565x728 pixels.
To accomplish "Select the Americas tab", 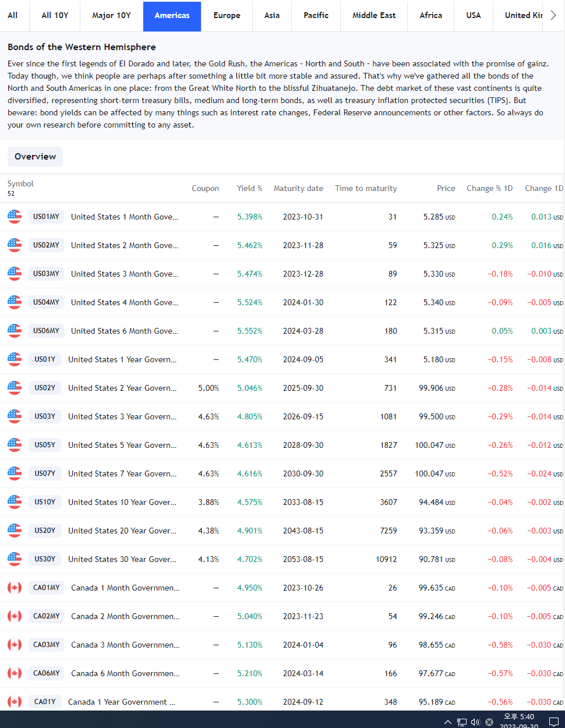I will point(172,16).
